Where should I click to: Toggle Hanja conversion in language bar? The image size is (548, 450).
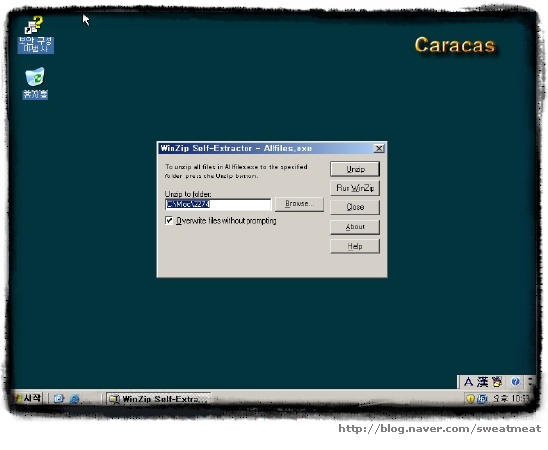482,382
